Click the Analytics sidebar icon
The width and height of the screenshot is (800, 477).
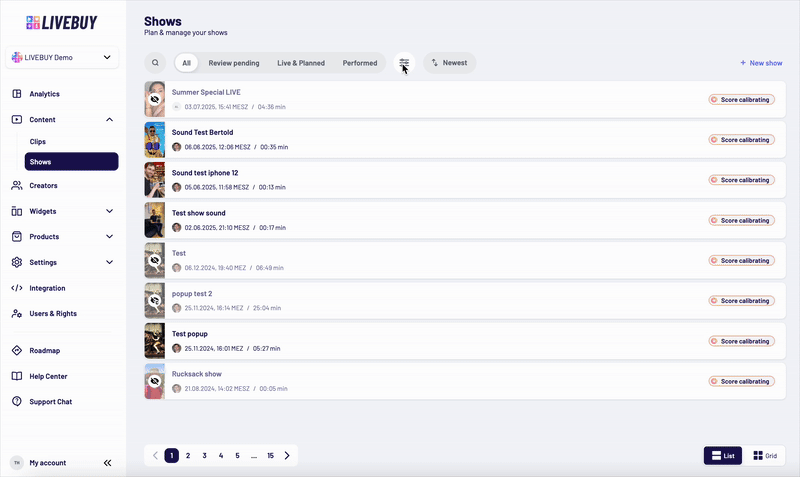[x=17, y=94]
